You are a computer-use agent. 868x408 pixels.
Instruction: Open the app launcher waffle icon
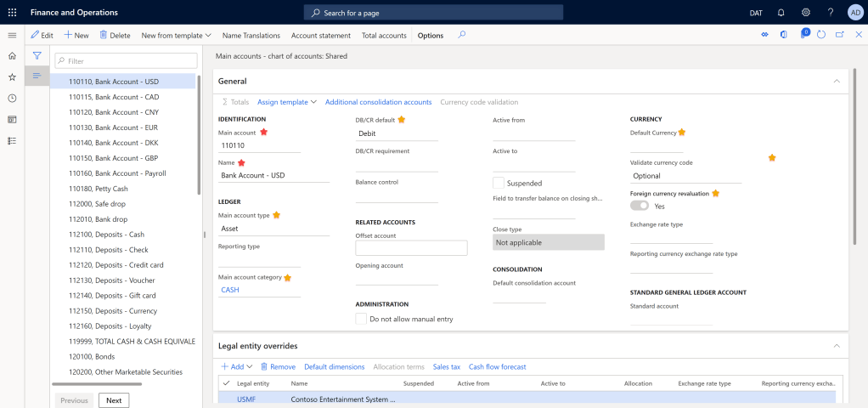[x=12, y=12]
